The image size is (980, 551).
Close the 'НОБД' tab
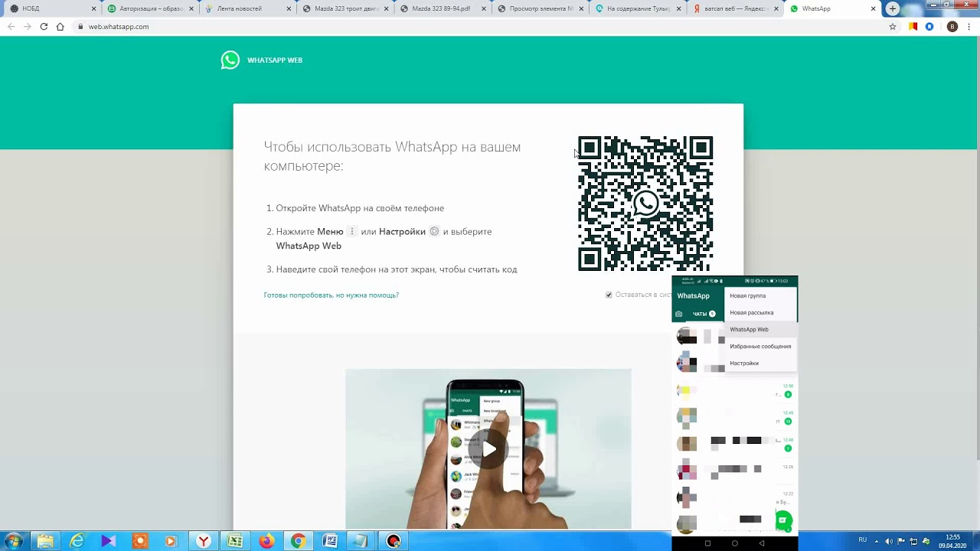point(94,8)
